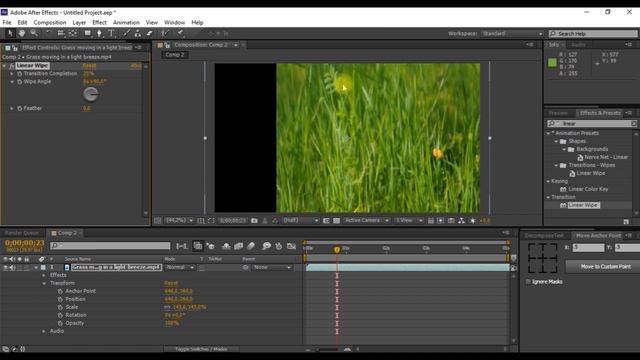Open the Workspace Standard dropdown
This screenshot has width=640, height=360.
(x=512, y=33)
